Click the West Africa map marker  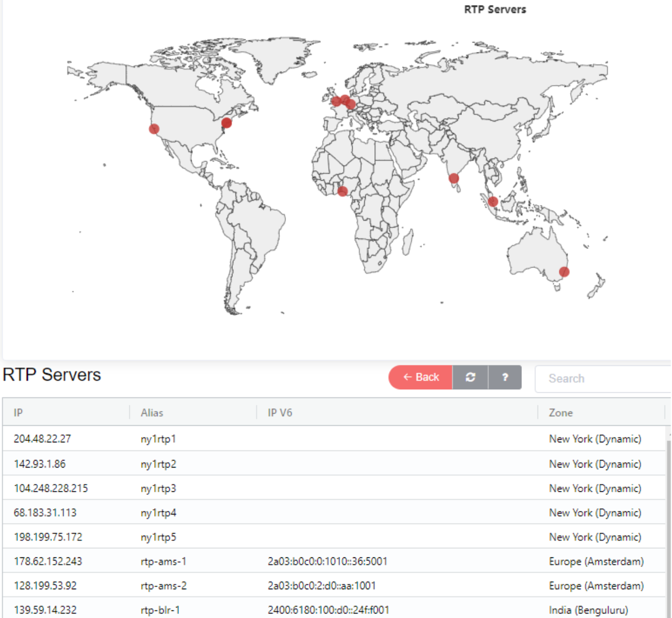click(343, 191)
